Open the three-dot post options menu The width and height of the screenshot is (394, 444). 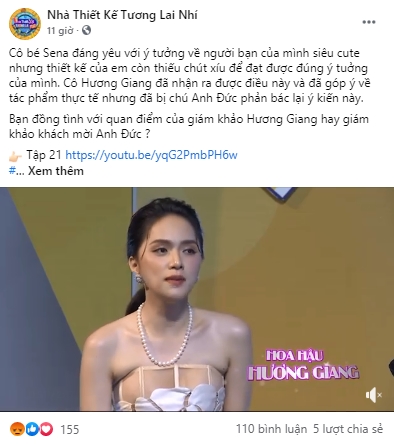click(369, 22)
